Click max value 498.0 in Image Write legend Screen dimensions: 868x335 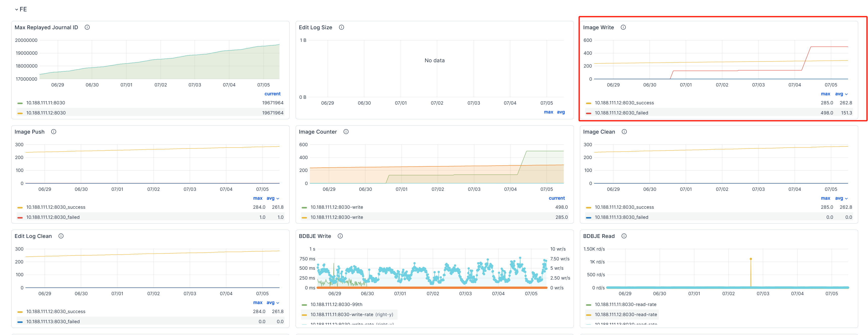pyautogui.click(x=827, y=113)
